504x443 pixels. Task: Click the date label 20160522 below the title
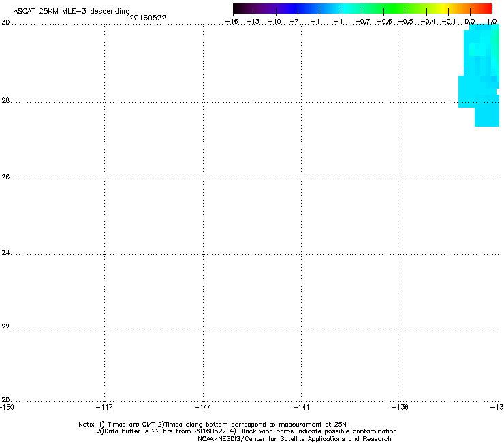(148, 18)
